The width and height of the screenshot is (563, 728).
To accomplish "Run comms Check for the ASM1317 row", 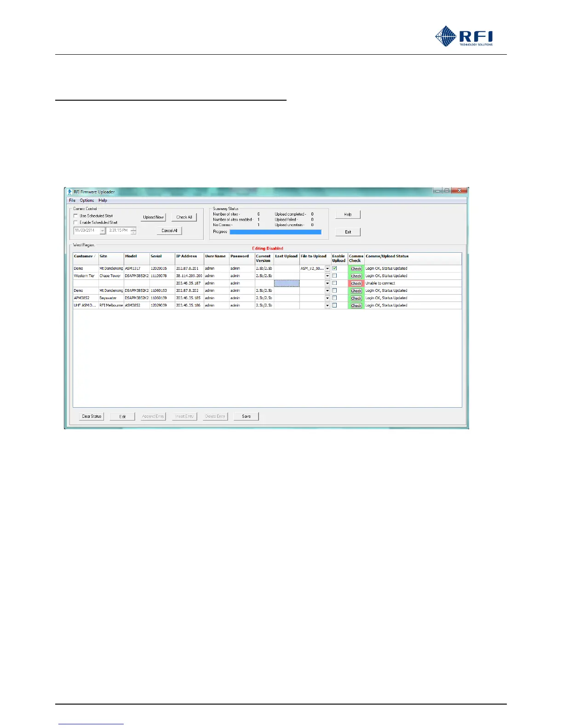I will [356, 268].
